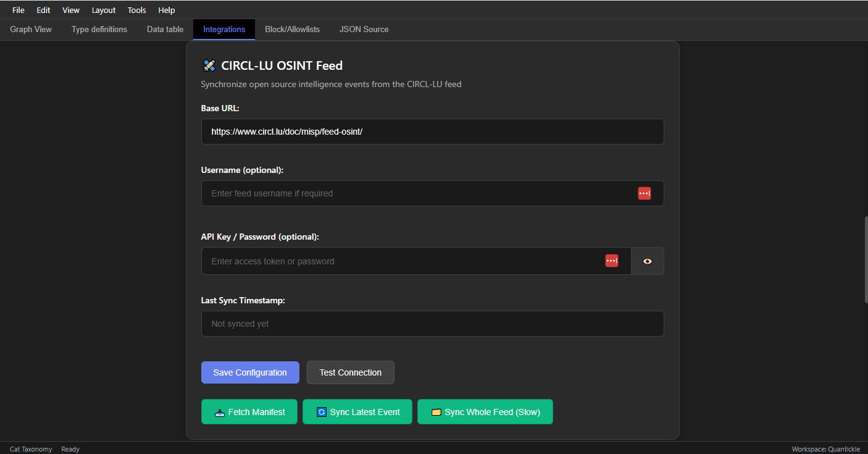Focus the Base URL input field
The image size is (868, 454).
(432, 132)
